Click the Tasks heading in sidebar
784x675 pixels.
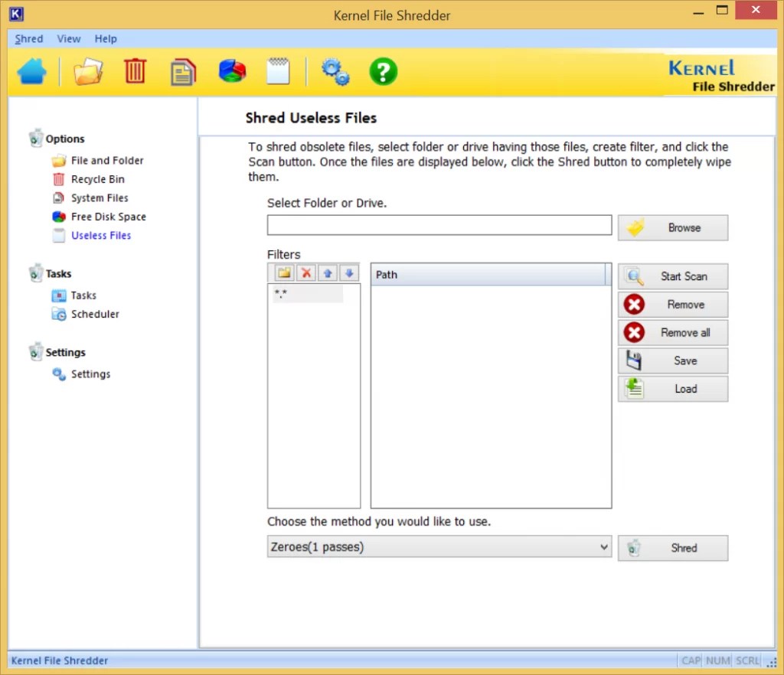58,273
